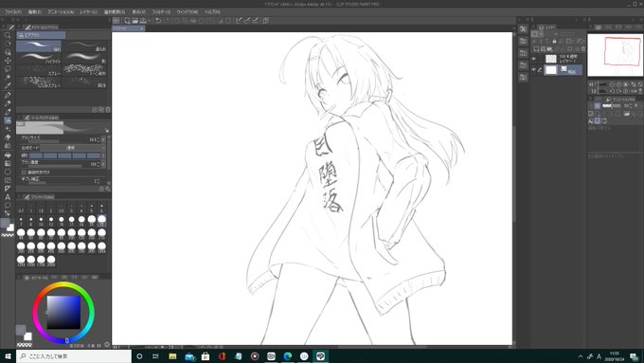Select the Pen tool
The image size is (644, 363).
8,95
